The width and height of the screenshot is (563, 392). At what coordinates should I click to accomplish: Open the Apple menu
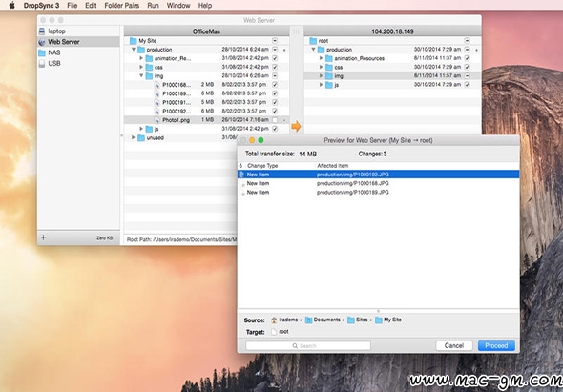click(11, 6)
